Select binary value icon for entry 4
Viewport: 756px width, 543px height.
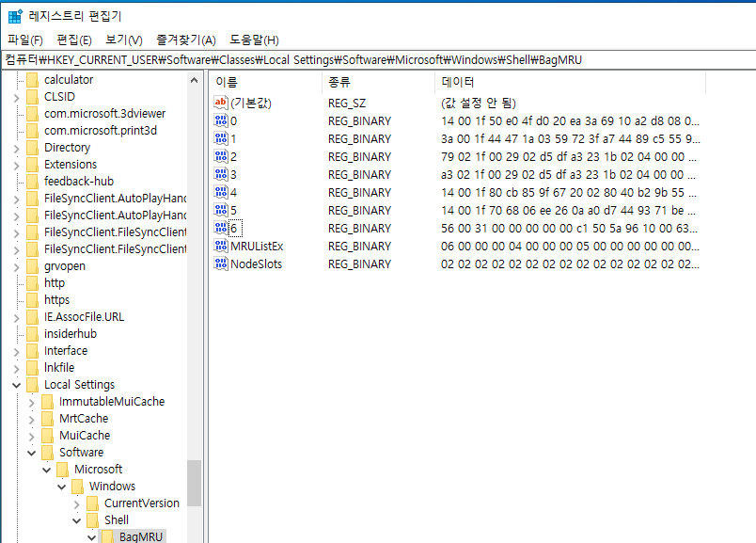(x=221, y=192)
